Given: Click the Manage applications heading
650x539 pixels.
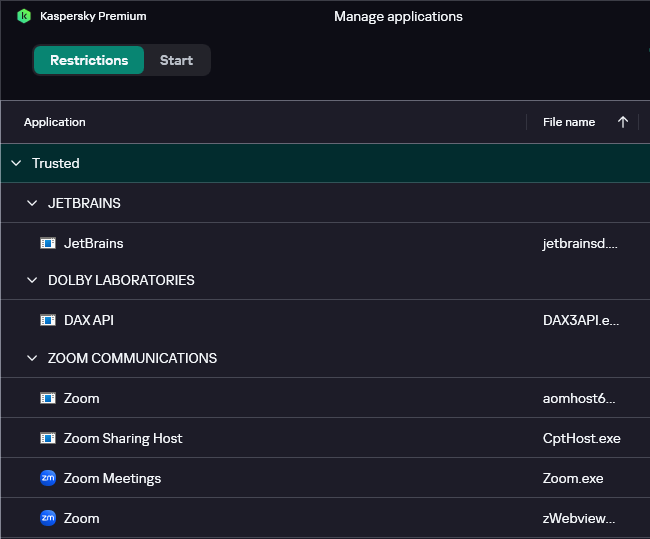Looking at the screenshot, I should point(398,17).
